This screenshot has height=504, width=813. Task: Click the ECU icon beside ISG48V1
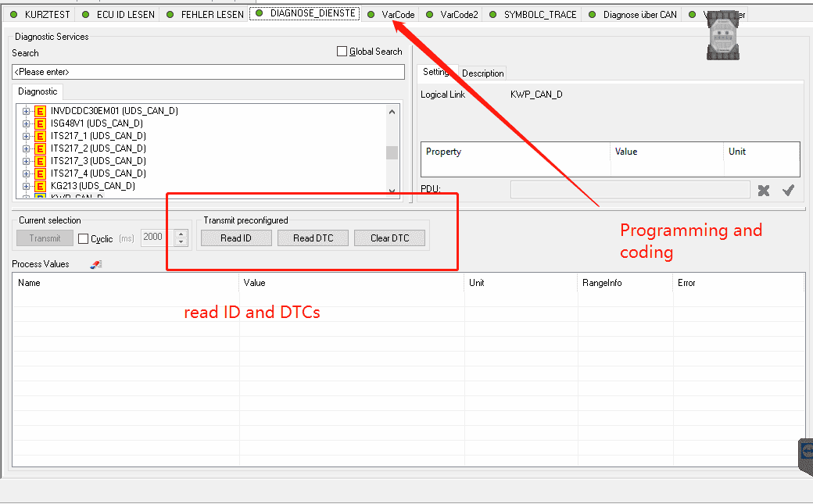point(40,123)
